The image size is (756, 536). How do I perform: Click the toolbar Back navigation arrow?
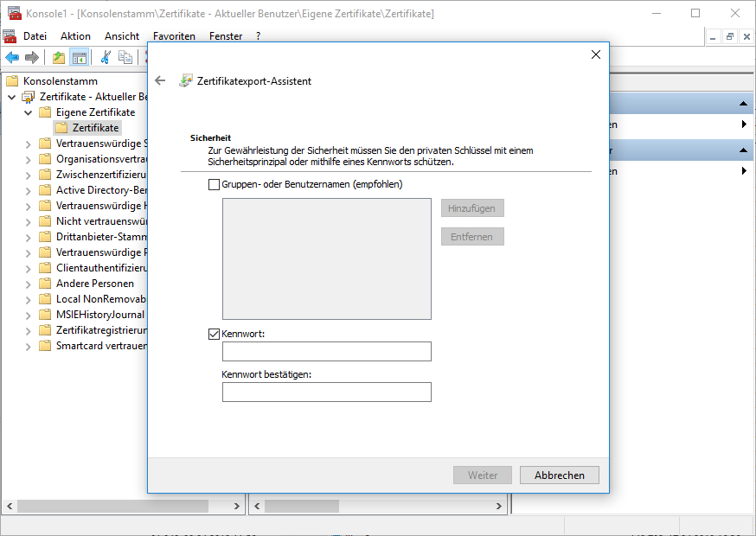pyautogui.click(x=12, y=57)
